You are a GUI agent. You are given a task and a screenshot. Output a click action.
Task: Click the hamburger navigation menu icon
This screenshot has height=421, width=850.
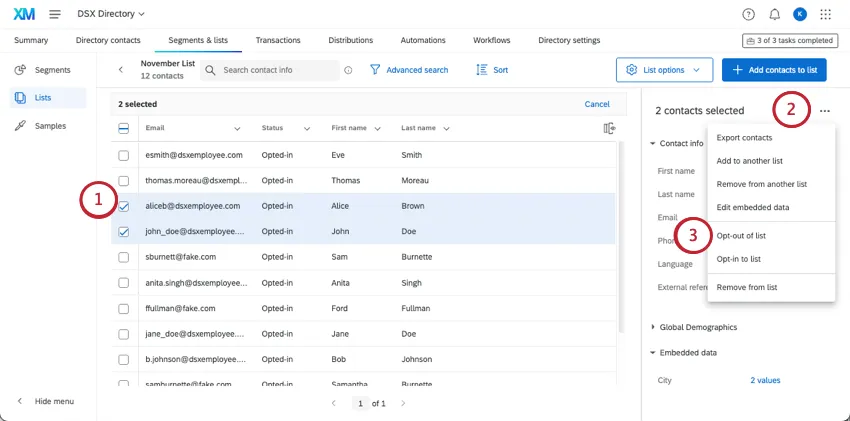54,14
